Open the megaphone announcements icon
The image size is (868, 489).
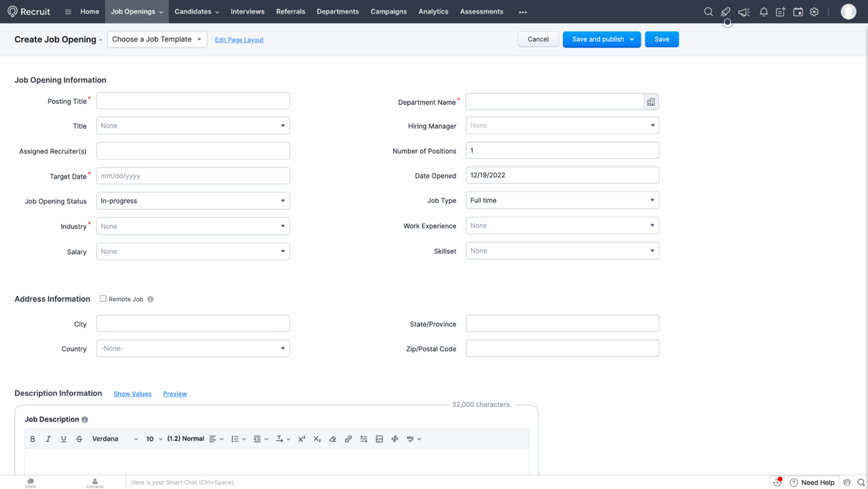coord(744,12)
